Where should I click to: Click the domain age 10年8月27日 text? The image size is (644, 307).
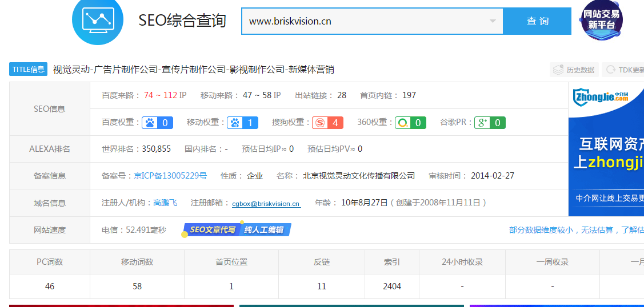click(x=365, y=203)
